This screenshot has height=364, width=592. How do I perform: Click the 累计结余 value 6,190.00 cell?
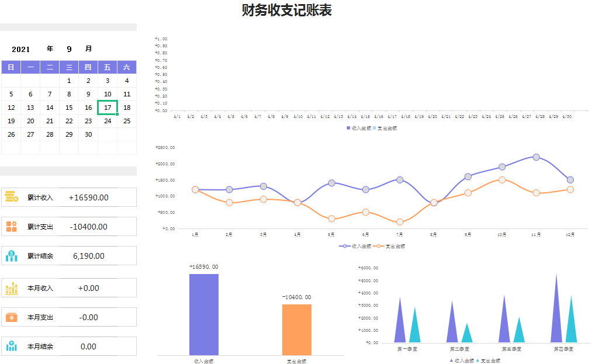coord(89,256)
